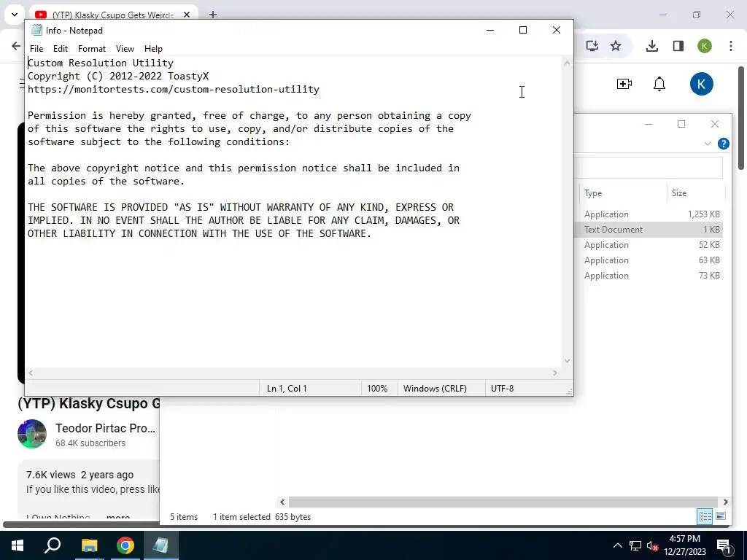
Task: Open the Notepad File menu
Action: pos(36,49)
